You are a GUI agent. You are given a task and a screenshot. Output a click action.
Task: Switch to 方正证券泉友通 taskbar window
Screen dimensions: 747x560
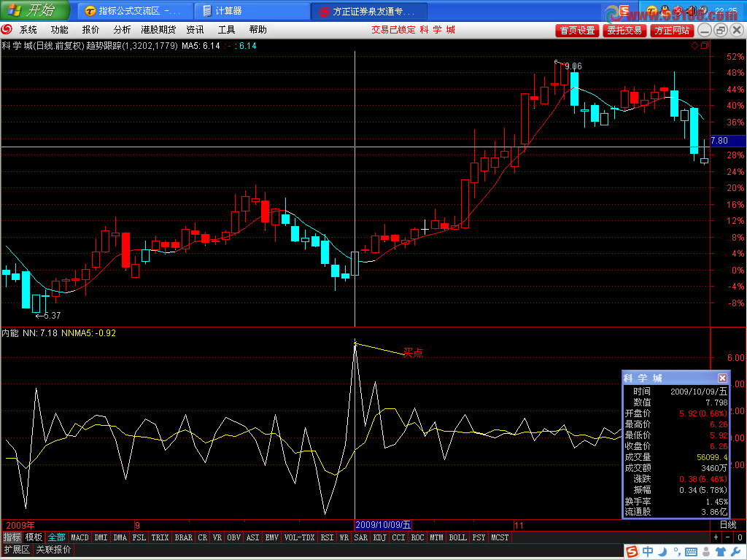(x=369, y=11)
